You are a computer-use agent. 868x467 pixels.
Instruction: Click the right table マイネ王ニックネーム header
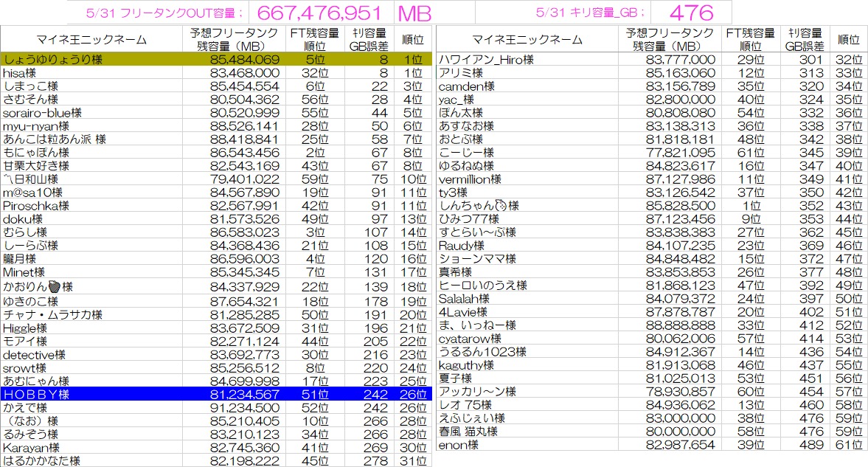527,39
